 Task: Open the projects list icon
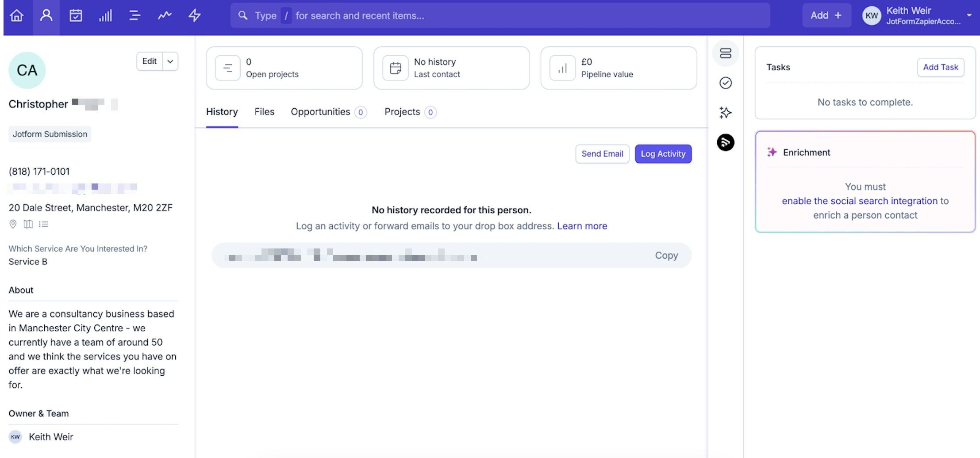pyautogui.click(x=135, y=16)
